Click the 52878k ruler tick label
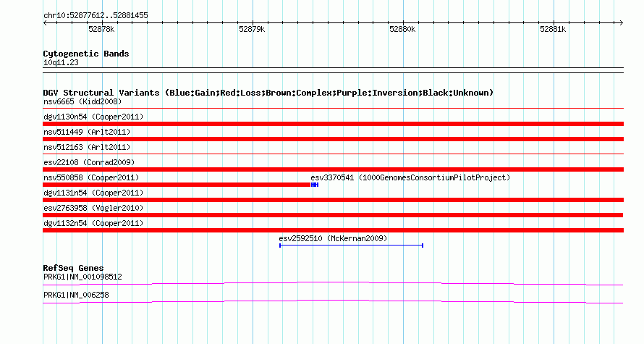 (101, 29)
